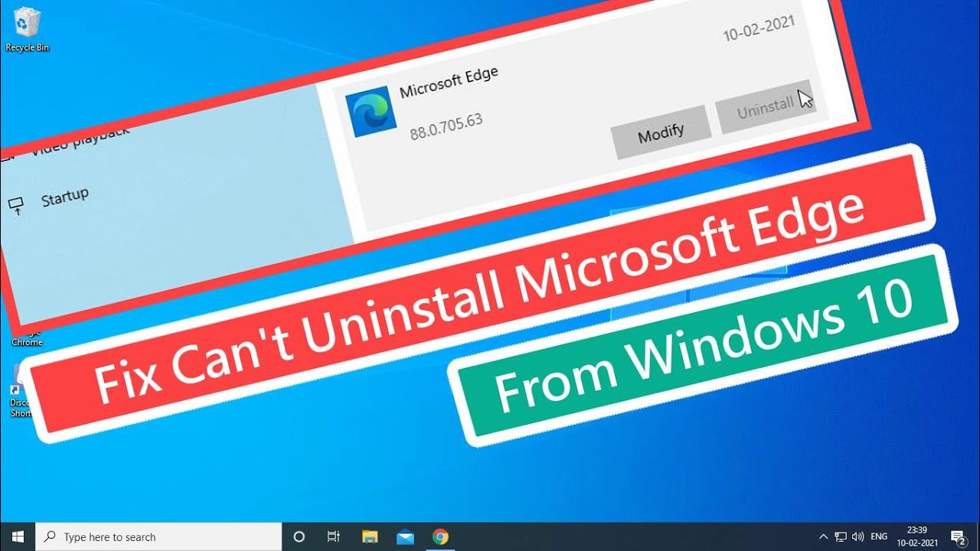The width and height of the screenshot is (980, 551).
Task: Expand the hidden system tray icons chevron
Action: tap(823, 536)
